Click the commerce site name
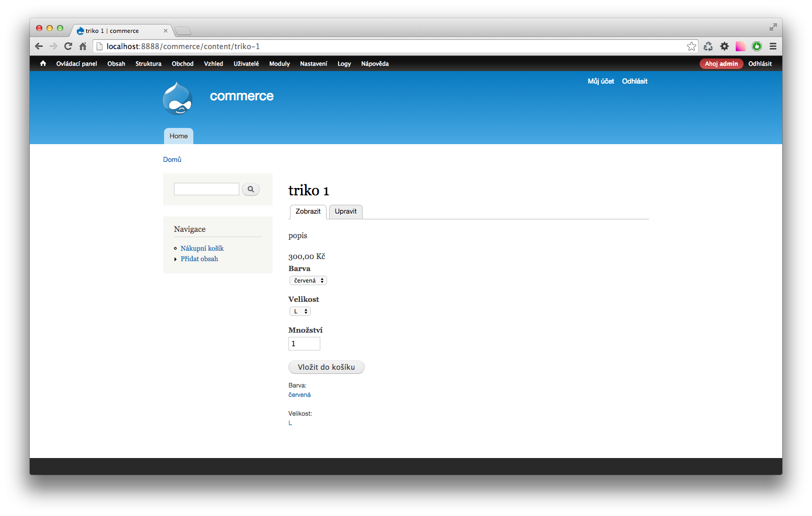 [x=242, y=96]
